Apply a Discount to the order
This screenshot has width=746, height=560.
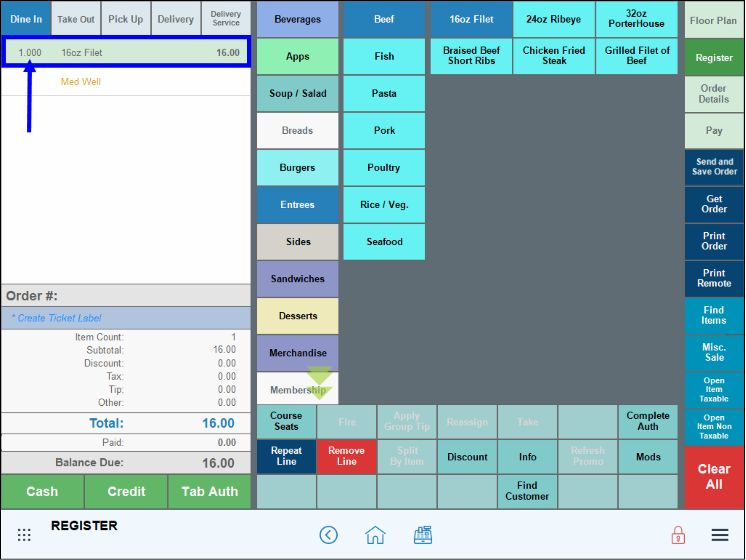467,457
